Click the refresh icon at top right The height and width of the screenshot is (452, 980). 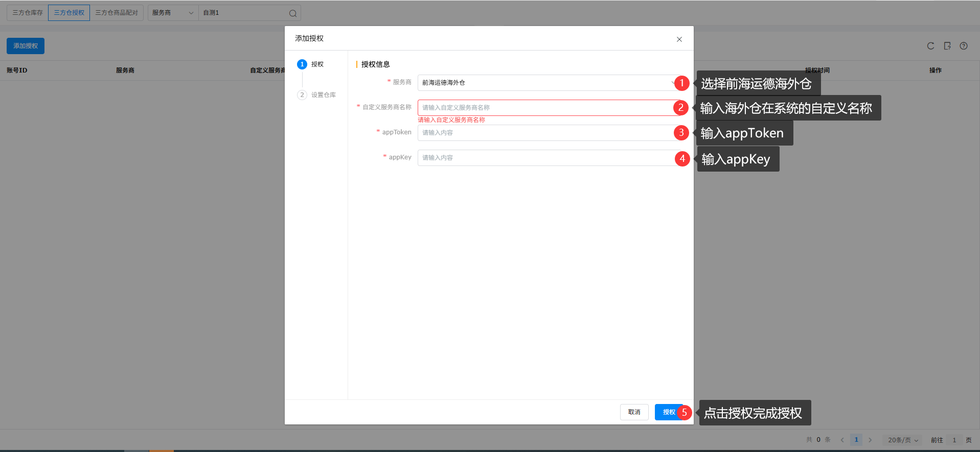[930, 46]
